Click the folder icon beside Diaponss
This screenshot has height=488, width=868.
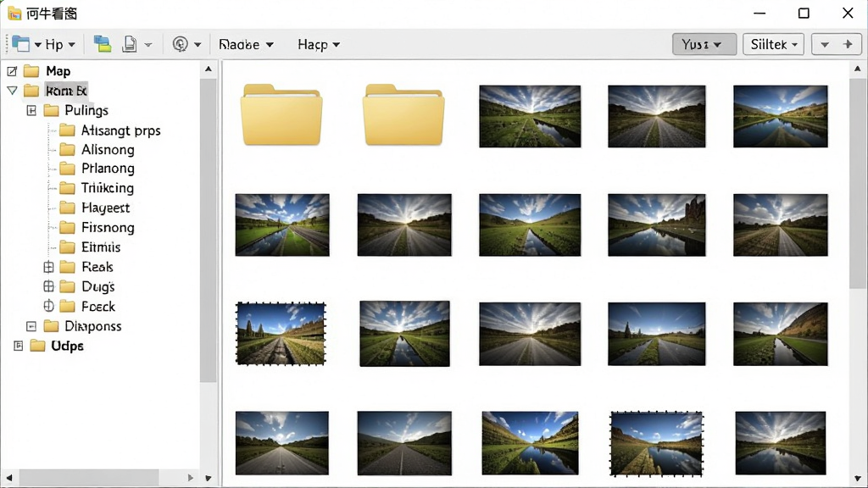click(51, 326)
